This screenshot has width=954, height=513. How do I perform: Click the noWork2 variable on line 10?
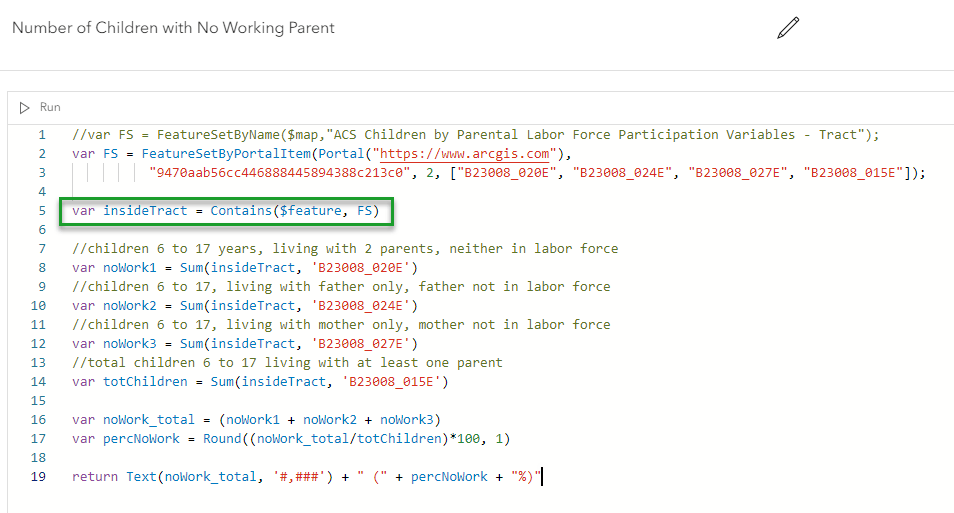click(x=130, y=305)
